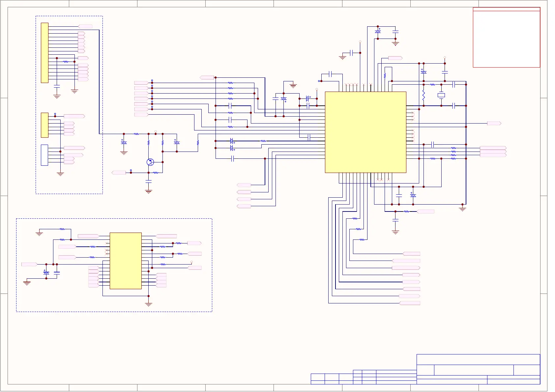This screenshot has width=555, height=392.
Task: Select the port above the large IC's top-right pins
Action: (x=395, y=58)
